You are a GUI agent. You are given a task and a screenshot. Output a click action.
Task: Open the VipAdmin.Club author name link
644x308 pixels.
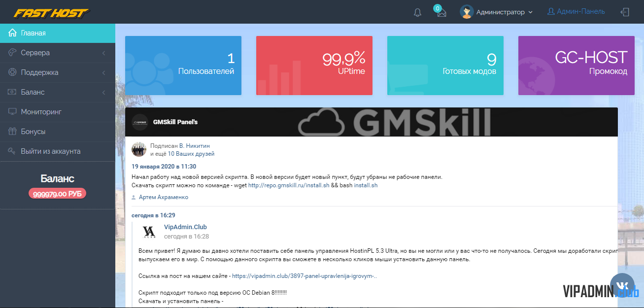tap(185, 227)
